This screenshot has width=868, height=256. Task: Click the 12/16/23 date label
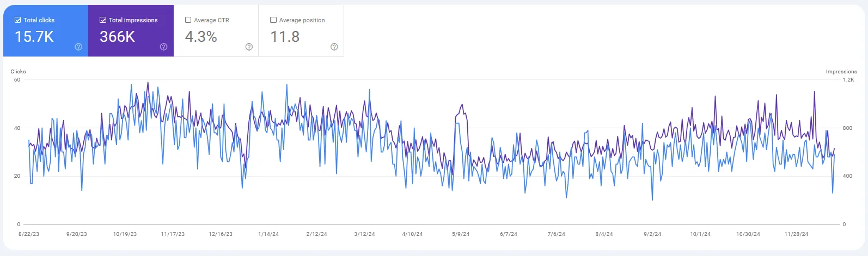coord(221,234)
